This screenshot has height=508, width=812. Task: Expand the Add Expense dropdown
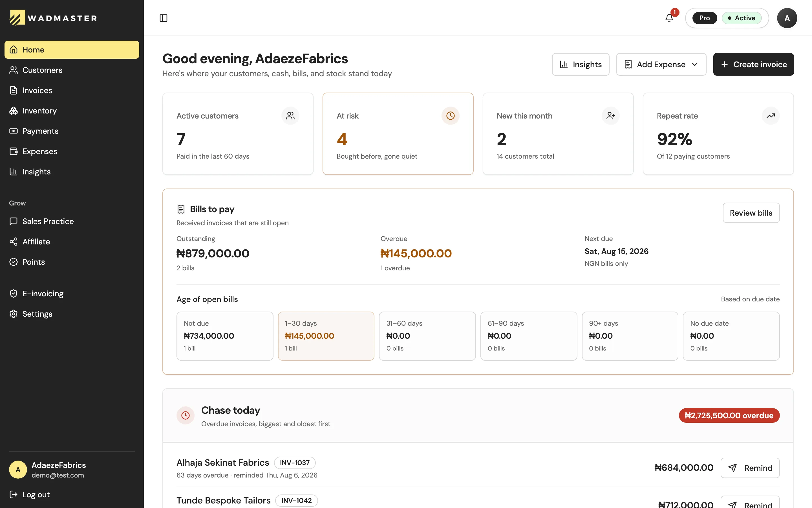tap(661, 65)
